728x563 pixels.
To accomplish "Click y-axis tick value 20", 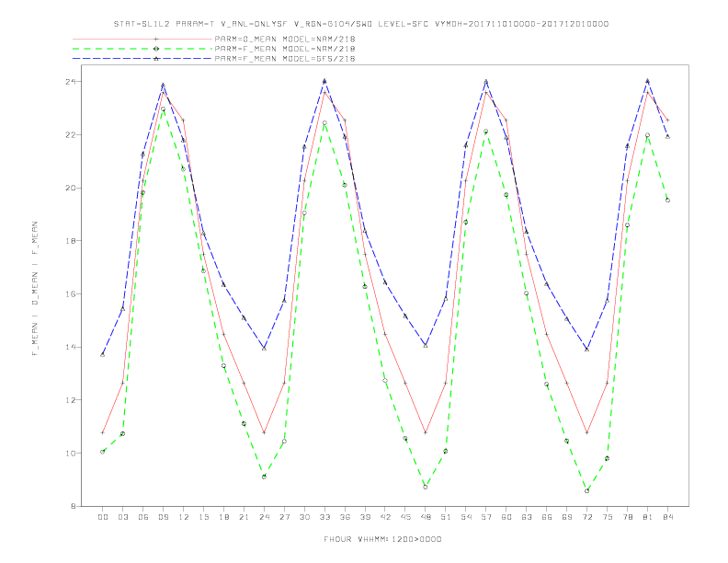I will point(71,188).
